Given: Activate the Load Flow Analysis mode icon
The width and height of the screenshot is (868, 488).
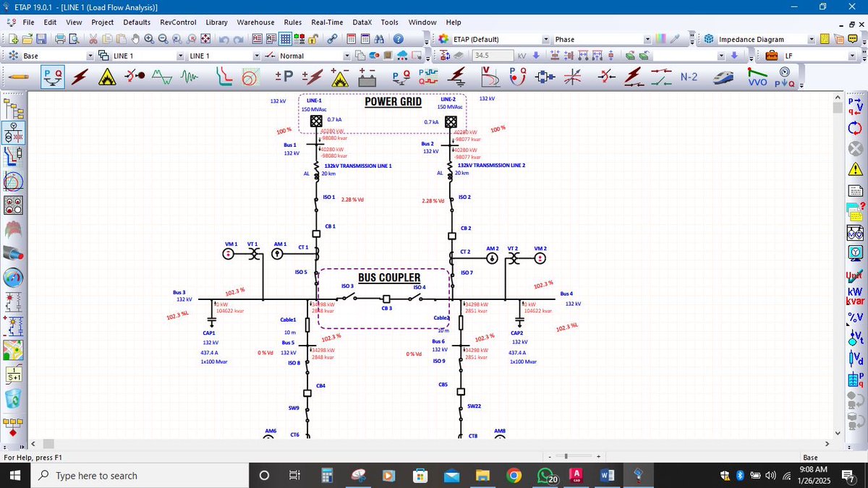Looking at the screenshot, I should pyautogui.click(x=52, y=76).
